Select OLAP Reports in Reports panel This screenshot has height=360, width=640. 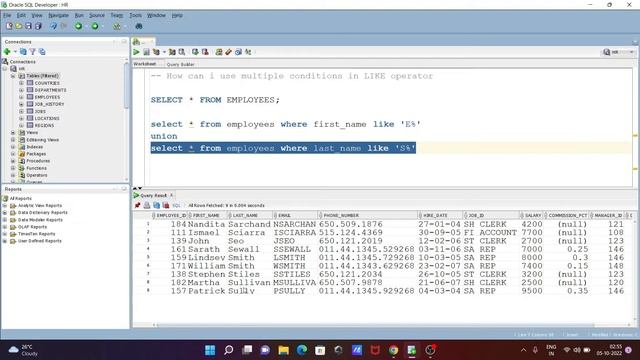point(32,227)
